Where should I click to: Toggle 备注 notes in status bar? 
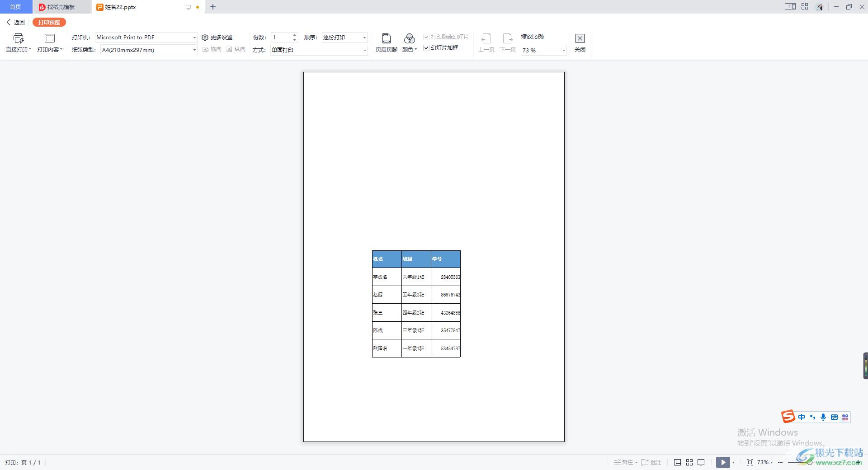tap(625, 462)
